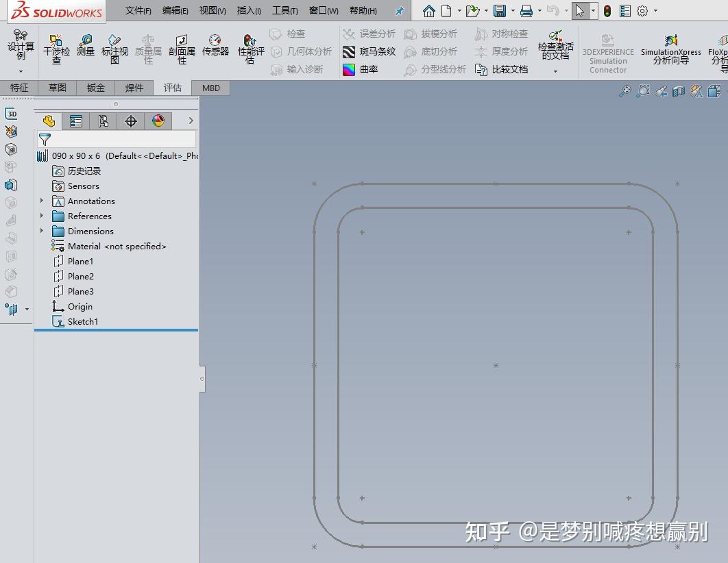Pin the menu bar with pushpin
The image size is (728, 563).
(x=399, y=11)
